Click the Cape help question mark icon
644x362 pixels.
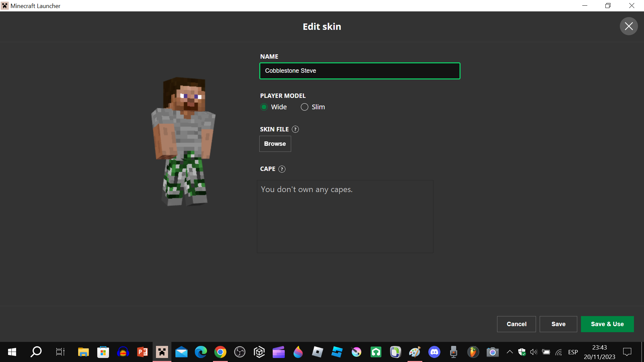coord(282,169)
